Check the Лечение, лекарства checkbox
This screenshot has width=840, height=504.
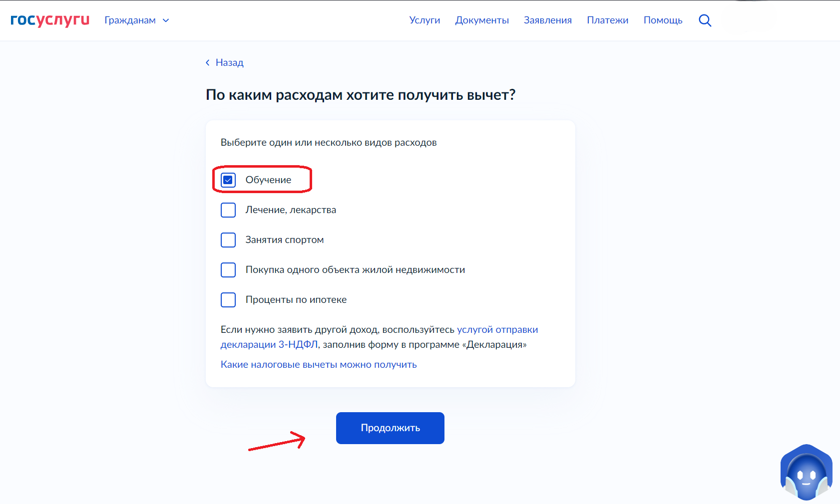[x=228, y=210]
